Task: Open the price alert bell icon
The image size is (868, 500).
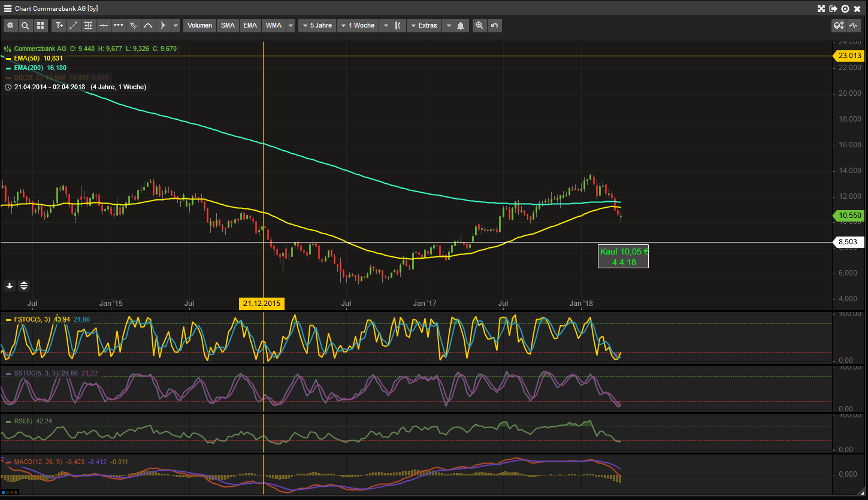Action: tap(461, 26)
